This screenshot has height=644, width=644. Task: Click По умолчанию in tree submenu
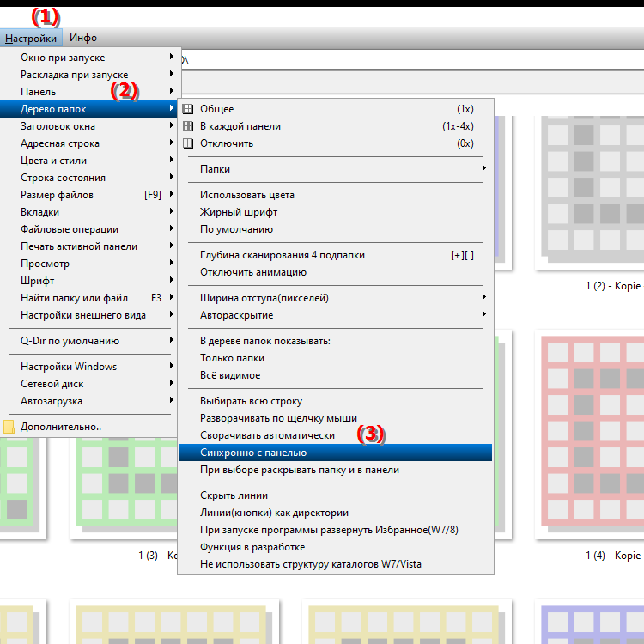tap(336, 229)
